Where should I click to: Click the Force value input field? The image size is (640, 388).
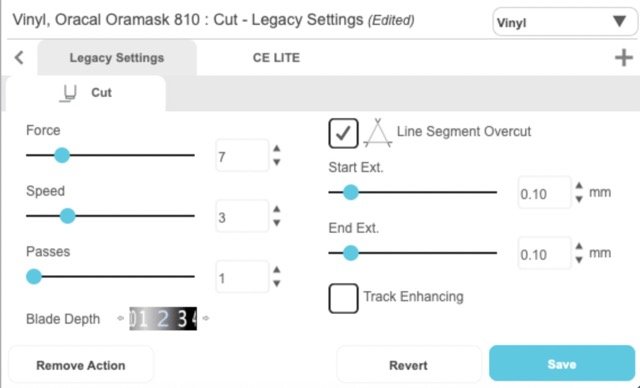242,155
